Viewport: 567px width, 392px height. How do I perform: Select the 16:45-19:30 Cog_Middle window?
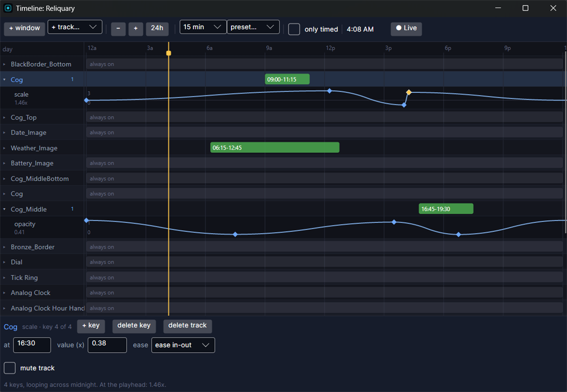coord(446,209)
